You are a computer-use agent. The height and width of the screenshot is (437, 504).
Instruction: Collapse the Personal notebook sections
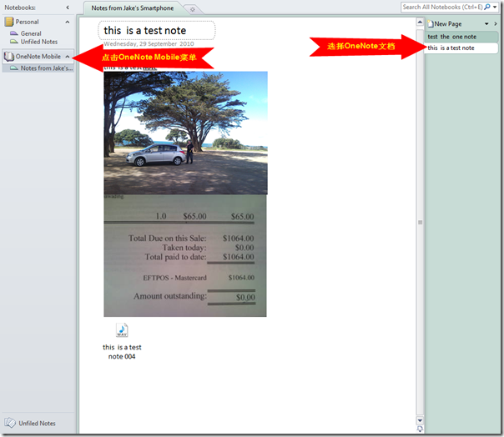click(68, 22)
